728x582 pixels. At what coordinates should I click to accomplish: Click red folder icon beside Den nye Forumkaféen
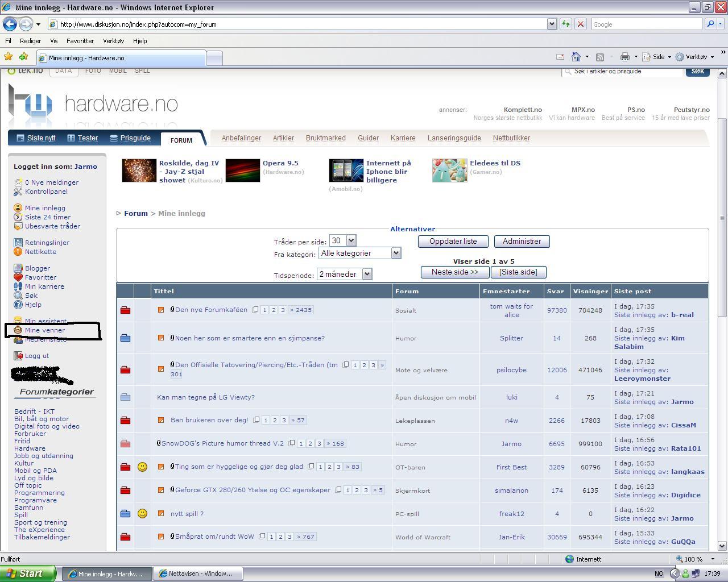125,310
